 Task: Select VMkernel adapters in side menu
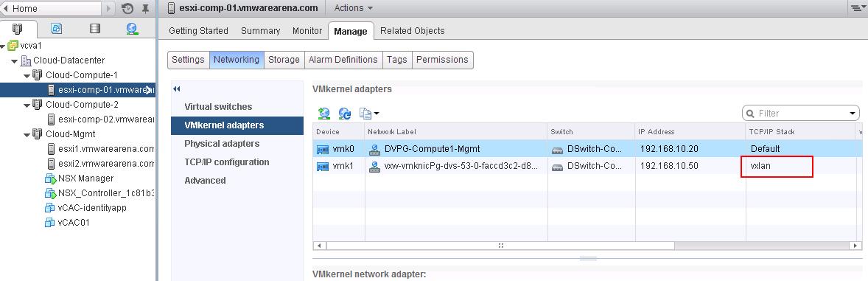point(237,125)
